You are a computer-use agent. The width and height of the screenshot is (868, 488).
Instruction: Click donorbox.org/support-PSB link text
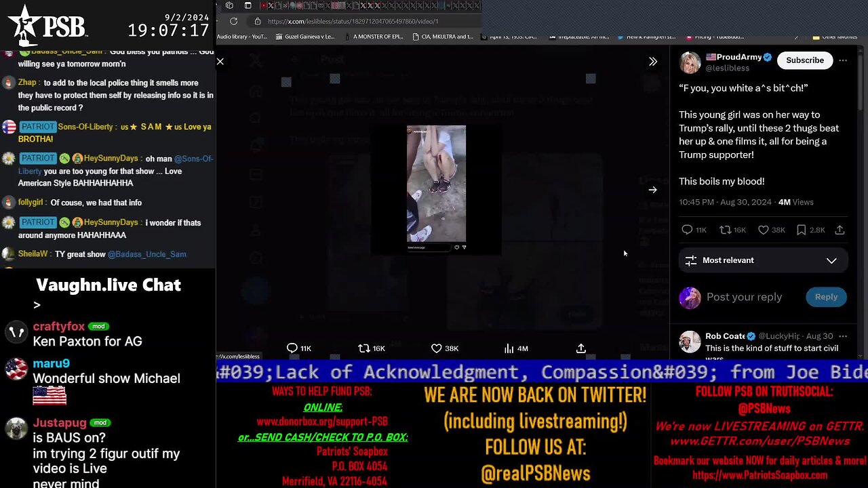[x=322, y=422]
